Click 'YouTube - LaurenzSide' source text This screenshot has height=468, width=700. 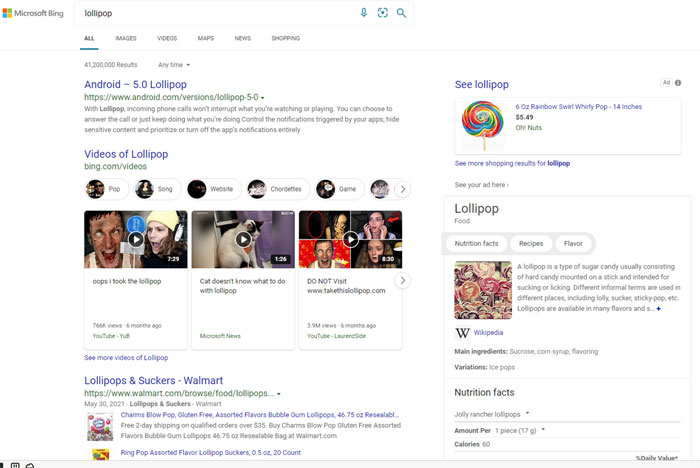(x=336, y=336)
